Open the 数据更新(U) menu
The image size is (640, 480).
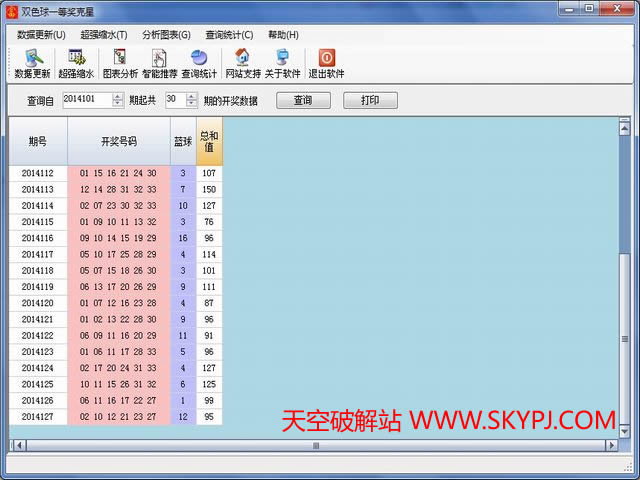point(40,34)
